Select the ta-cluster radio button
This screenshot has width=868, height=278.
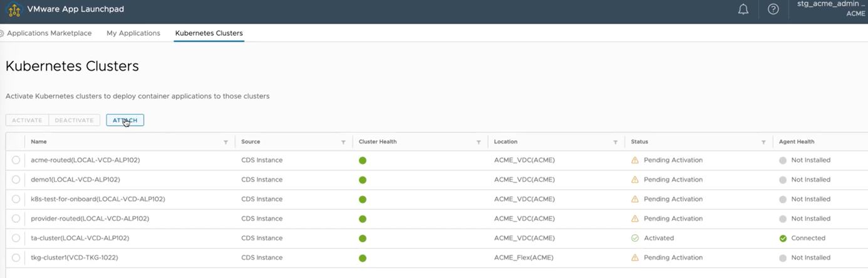coord(16,239)
